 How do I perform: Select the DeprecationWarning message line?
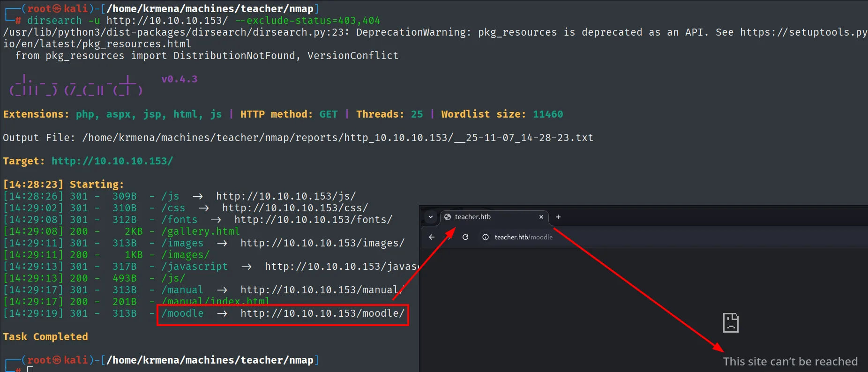click(435, 32)
